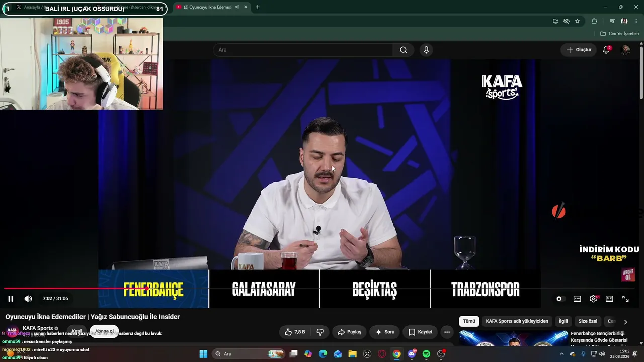Viewport: 644px width, 362px height.
Task: Select the Tümü filter chip
Action: coord(469,321)
